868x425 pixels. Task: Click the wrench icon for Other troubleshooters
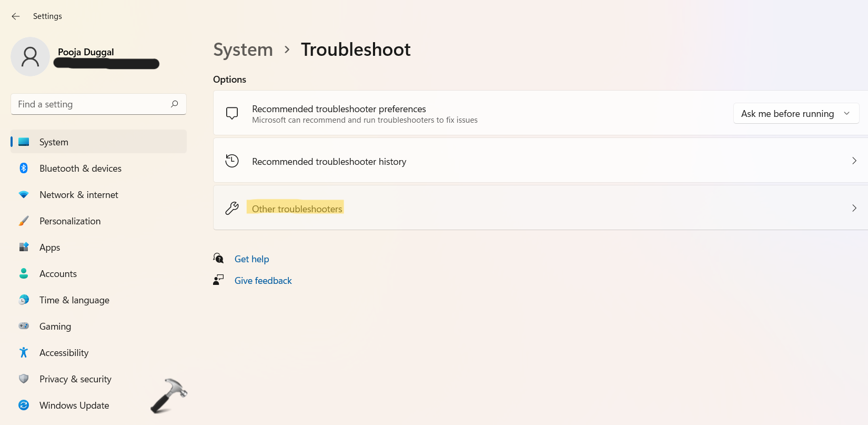tap(232, 209)
